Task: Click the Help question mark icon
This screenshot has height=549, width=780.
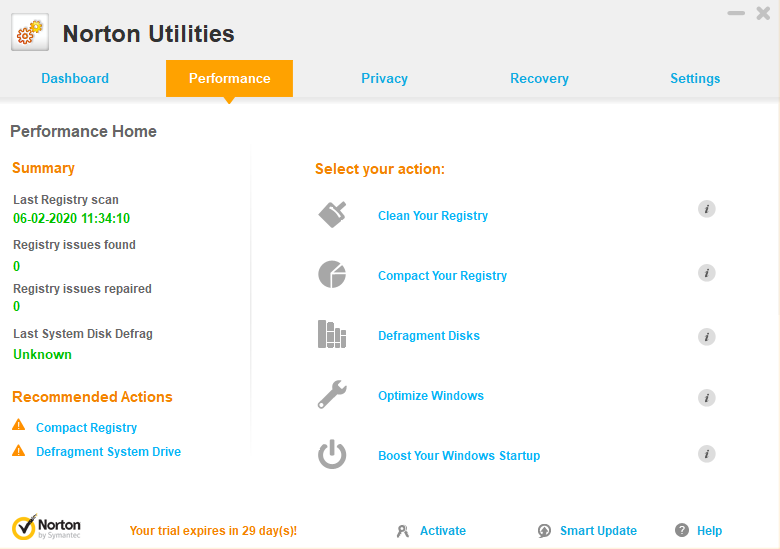Action: click(x=682, y=530)
